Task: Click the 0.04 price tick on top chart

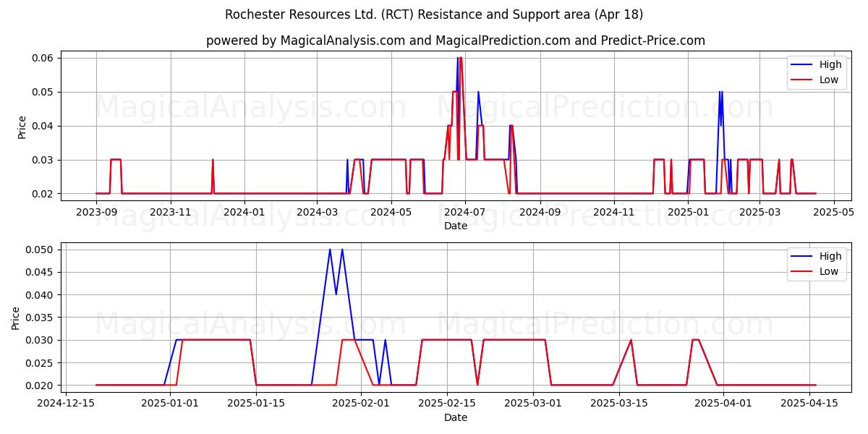Action: coord(44,126)
